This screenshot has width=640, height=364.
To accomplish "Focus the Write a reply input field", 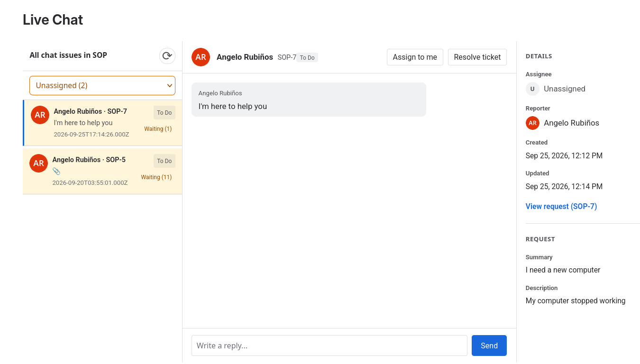I will click(x=329, y=346).
